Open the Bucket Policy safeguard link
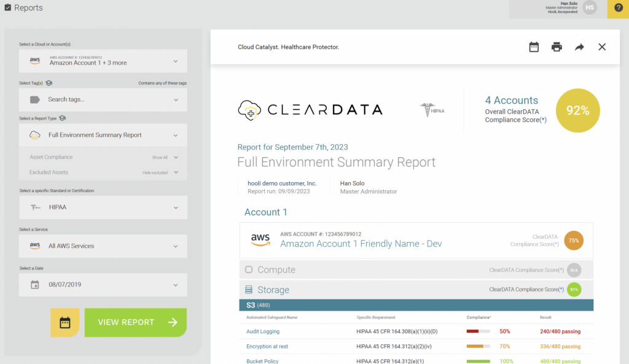The height and width of the screenshot is (364, 629). [x=262, y=361]
